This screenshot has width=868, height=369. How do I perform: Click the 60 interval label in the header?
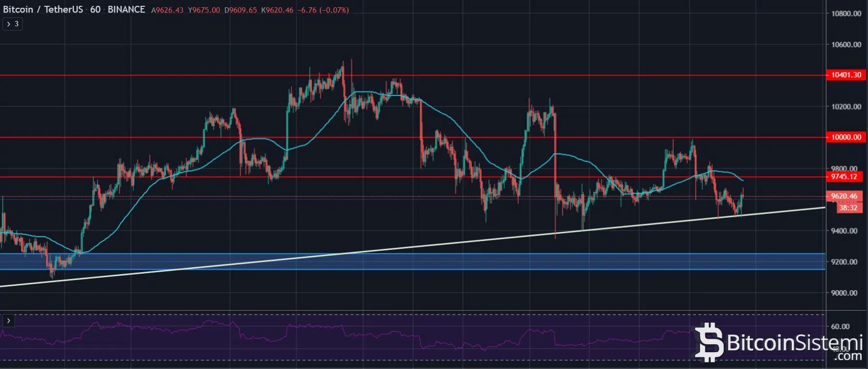click(95, 10)
